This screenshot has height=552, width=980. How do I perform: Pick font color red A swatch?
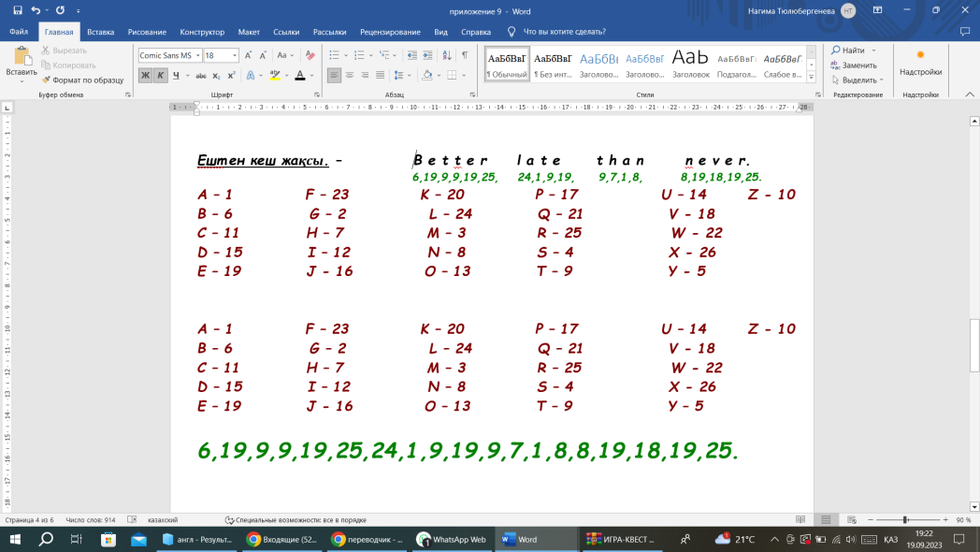coord(300,75)
